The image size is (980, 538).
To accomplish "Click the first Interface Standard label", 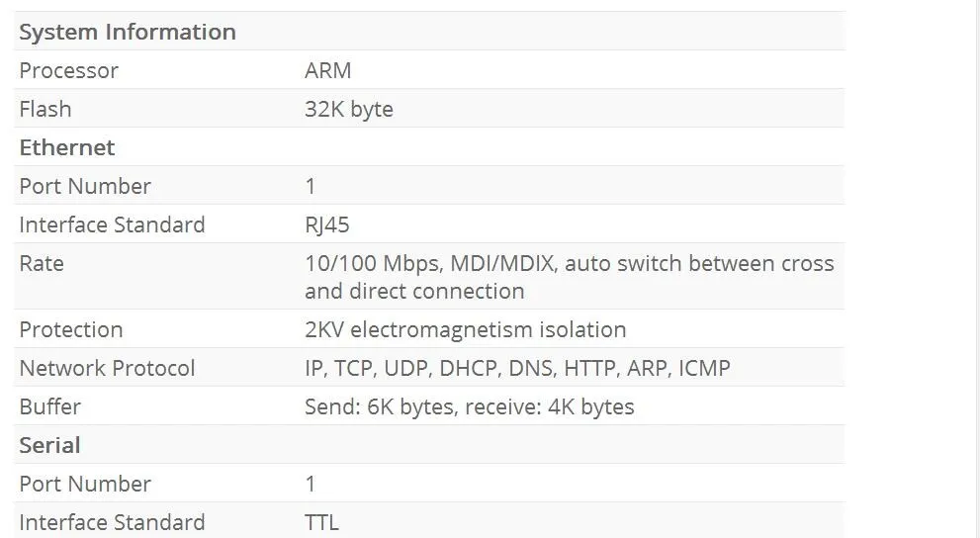I will [112, 224].
